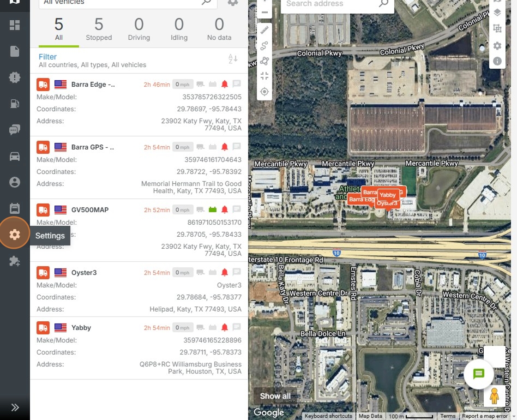Click the locate-me target icon on map
Viewport: 517px width, 420px height.
(x=265, y=91)
